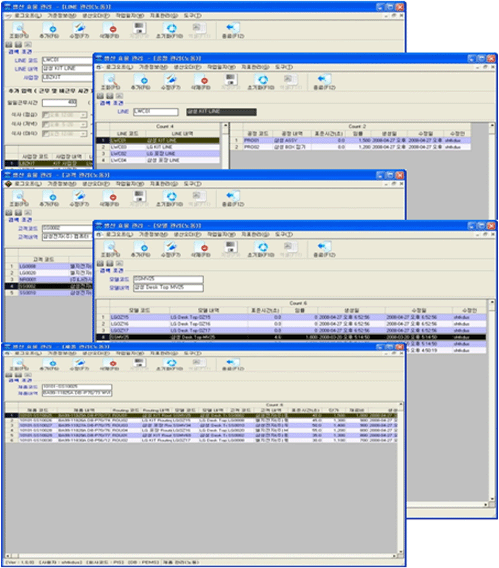499x568 pixels.
Task: Click the LINE code field containing LWC01
Action: tap(67, 60)
